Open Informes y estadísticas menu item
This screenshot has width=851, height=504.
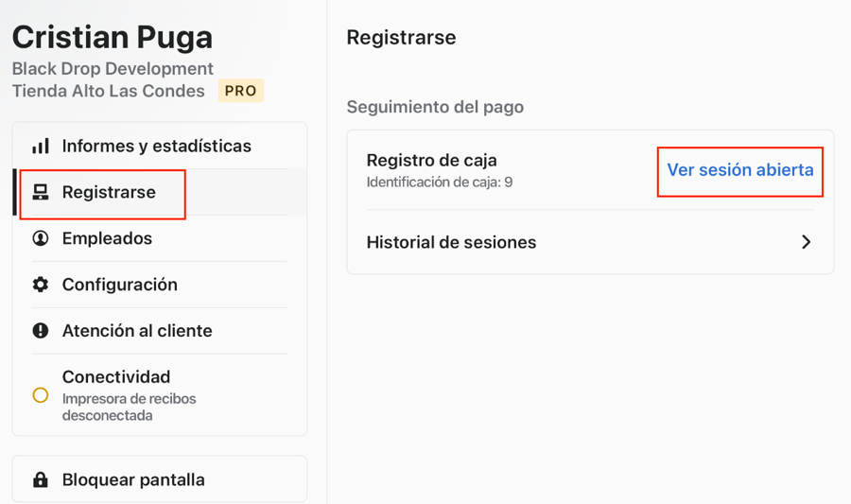click(x=156, y=147)
